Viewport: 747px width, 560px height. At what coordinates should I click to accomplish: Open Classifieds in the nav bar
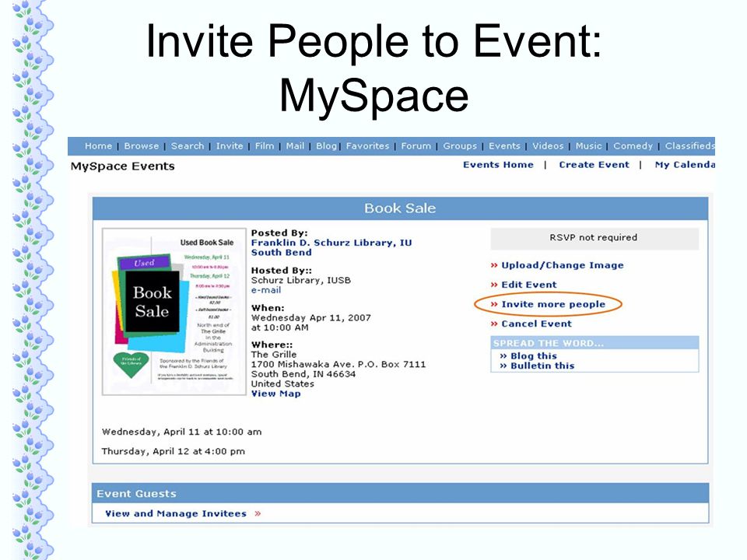690,145
